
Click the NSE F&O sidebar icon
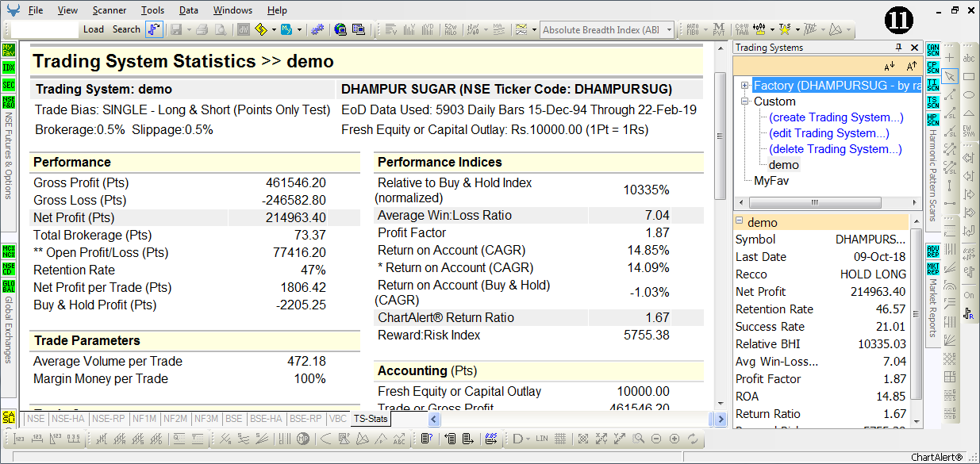pos(9,102)
